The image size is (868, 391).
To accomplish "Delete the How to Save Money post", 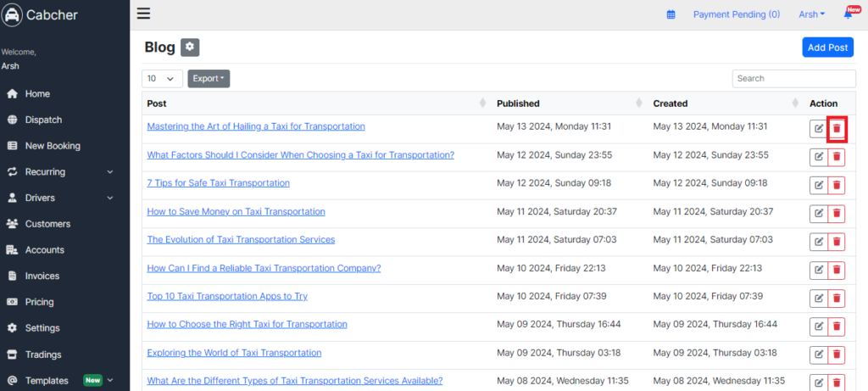I will coord(837,214).
